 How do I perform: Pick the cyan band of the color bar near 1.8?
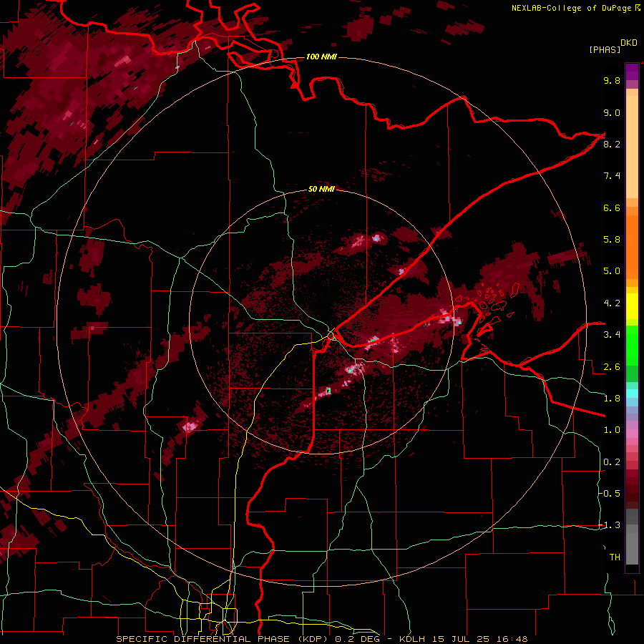pyautogui.click(x=632, y=394)
